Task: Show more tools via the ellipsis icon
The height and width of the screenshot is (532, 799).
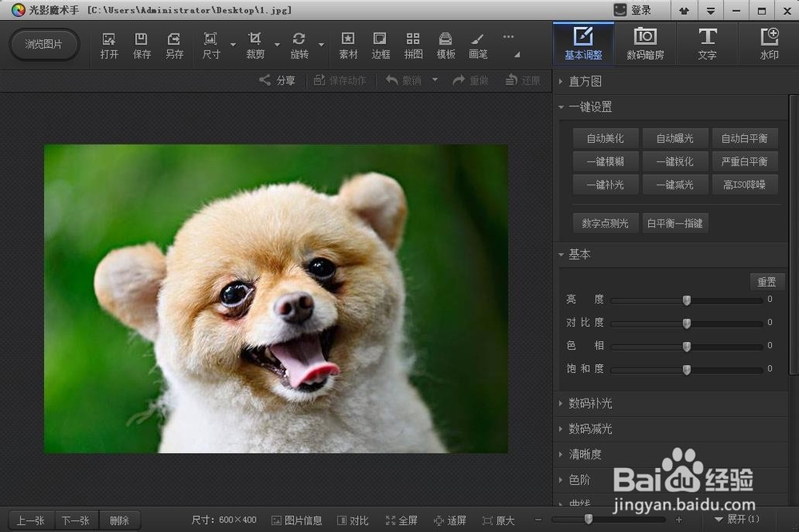Action: [508, 37]
